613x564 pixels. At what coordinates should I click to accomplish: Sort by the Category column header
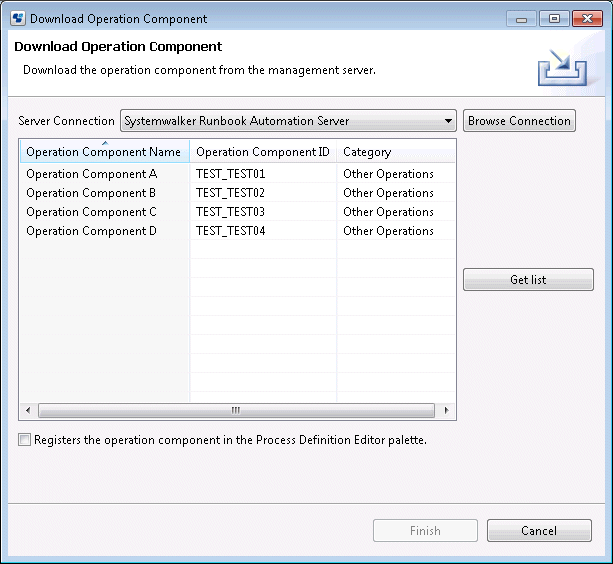(x=396, y=152)
